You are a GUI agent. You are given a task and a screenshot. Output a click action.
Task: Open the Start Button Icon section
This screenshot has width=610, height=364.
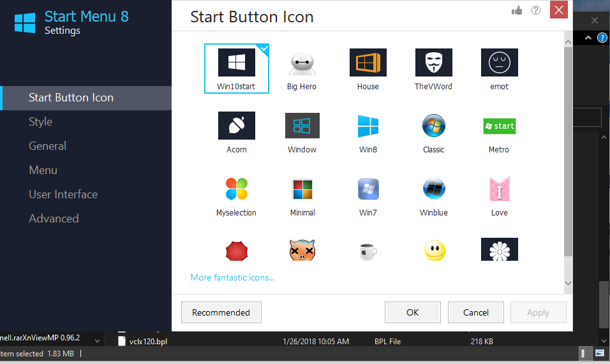click(86, 98)
